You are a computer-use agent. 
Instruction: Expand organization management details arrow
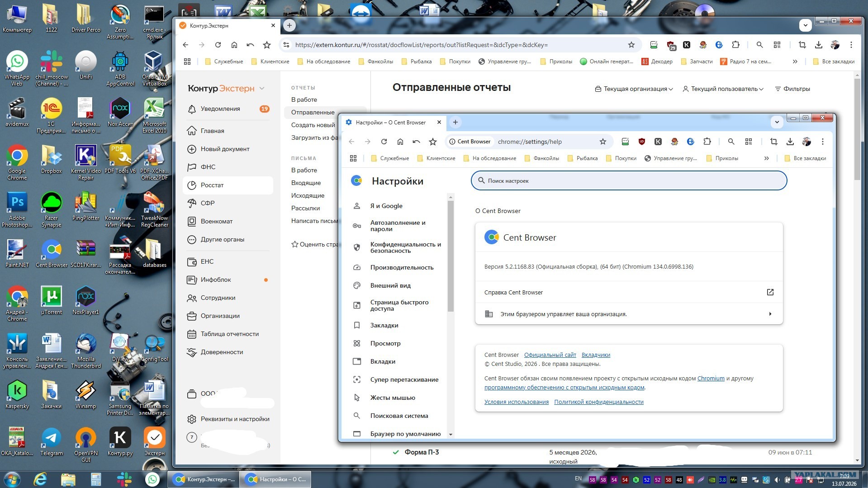[x=770, y=314]
